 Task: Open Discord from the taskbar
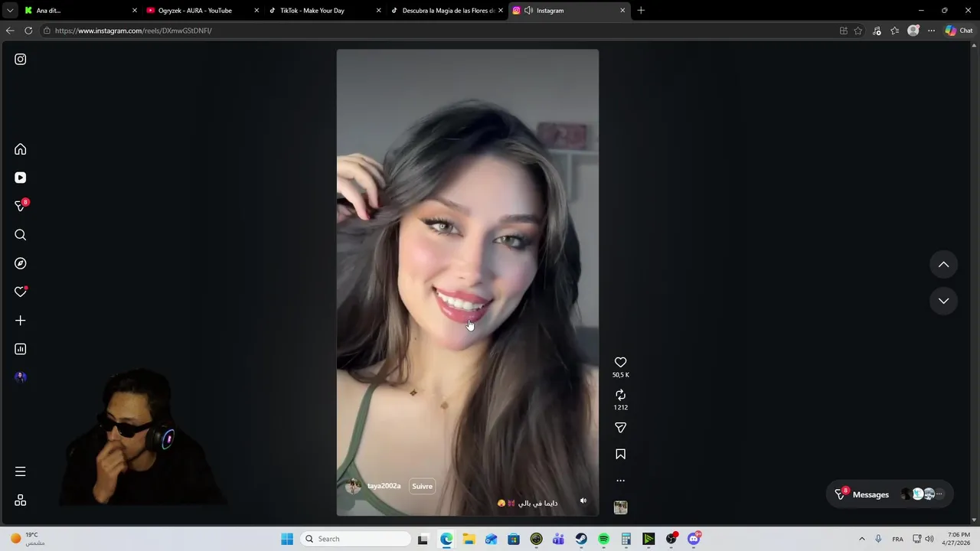[694, 539]
